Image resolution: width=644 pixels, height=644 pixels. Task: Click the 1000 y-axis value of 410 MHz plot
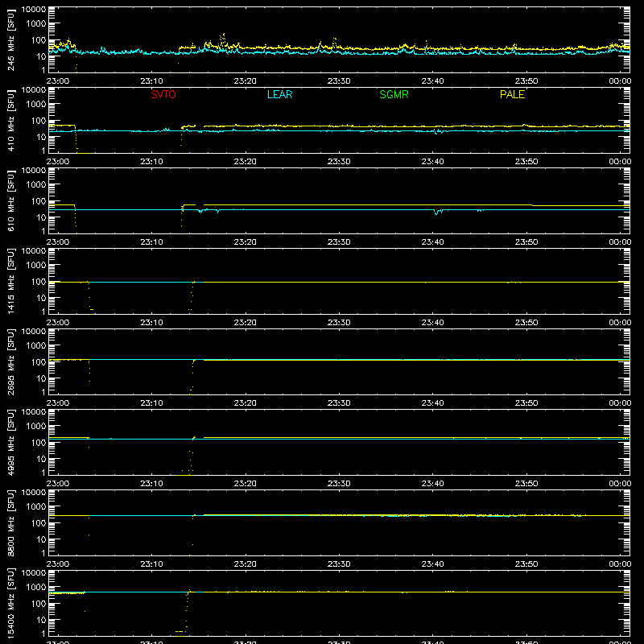36,105
